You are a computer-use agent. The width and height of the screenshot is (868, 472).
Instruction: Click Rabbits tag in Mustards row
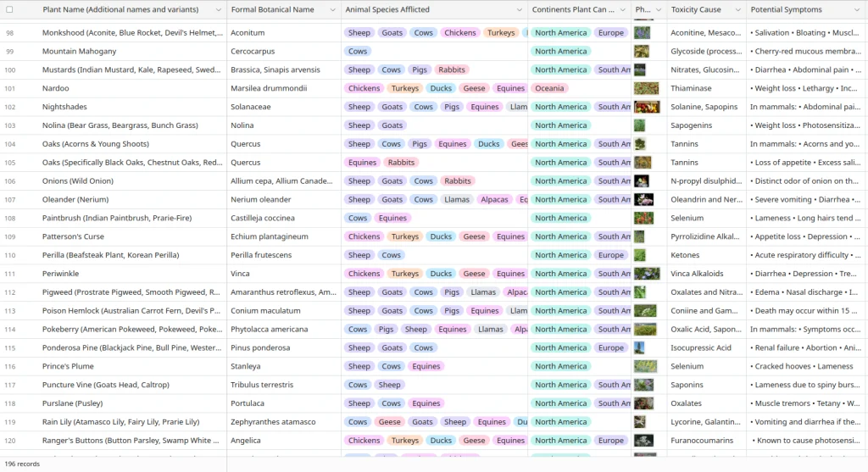pos(452,69)
